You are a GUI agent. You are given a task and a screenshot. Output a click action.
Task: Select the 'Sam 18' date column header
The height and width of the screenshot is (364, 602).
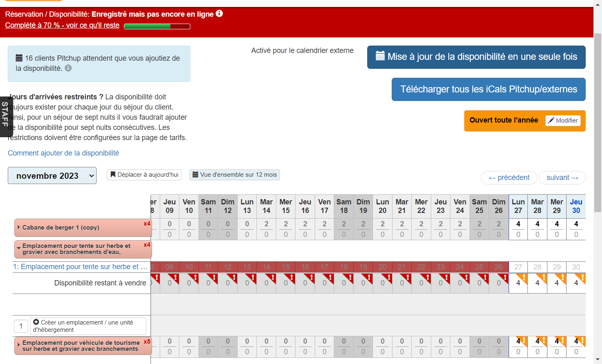(344, 206)
